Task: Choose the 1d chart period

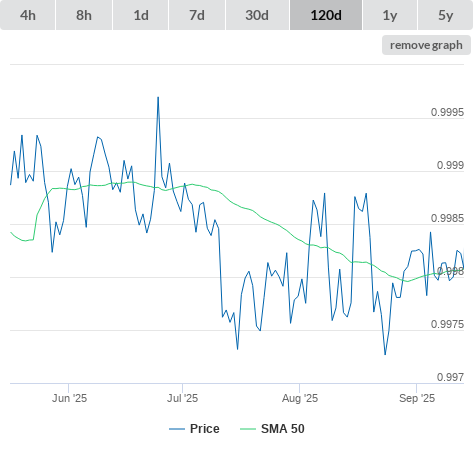Action: coord(141,15)
